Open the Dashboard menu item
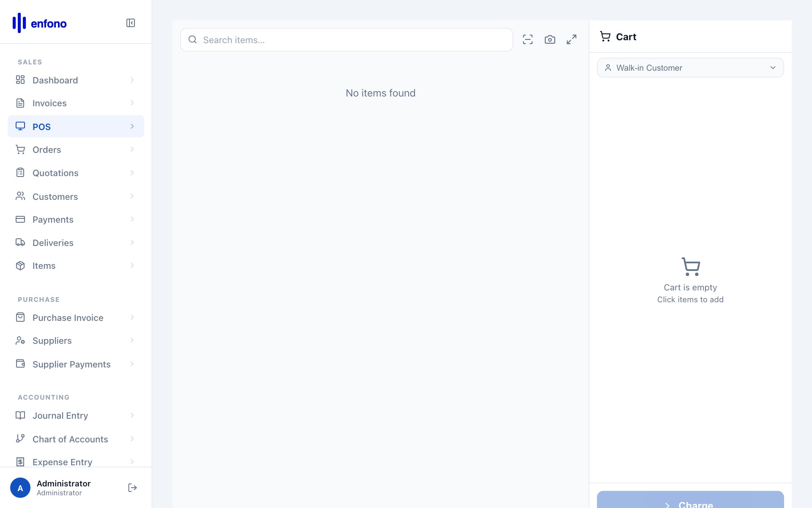Image resolution: width=812 pixels, height=508 pixels. click(55, 80)
